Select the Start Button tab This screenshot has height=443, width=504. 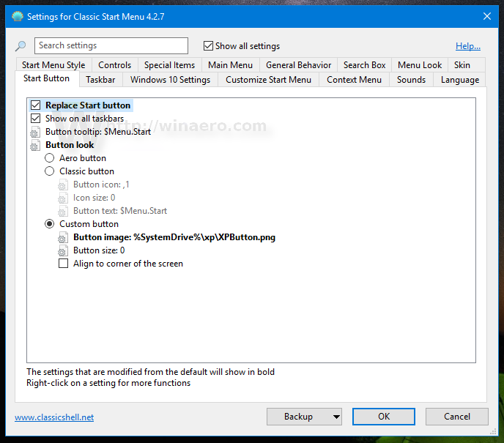[47, 78]
